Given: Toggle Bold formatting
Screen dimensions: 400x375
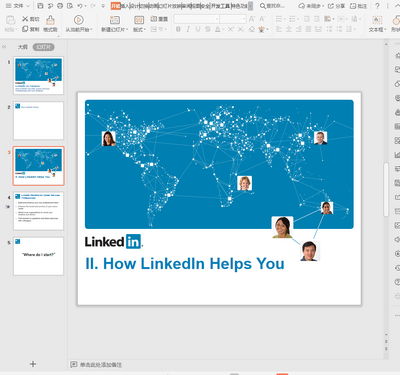Looking at the screenshot, I should (x=178, y=29).
